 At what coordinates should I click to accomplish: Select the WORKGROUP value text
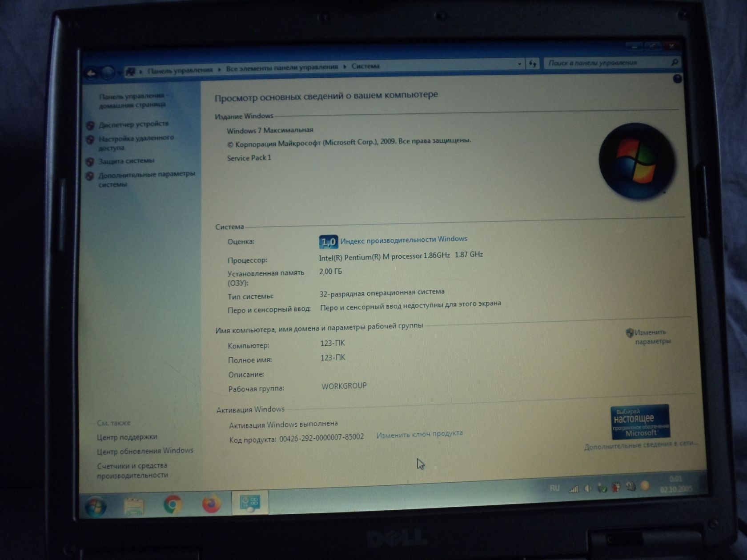pos(344,386)
